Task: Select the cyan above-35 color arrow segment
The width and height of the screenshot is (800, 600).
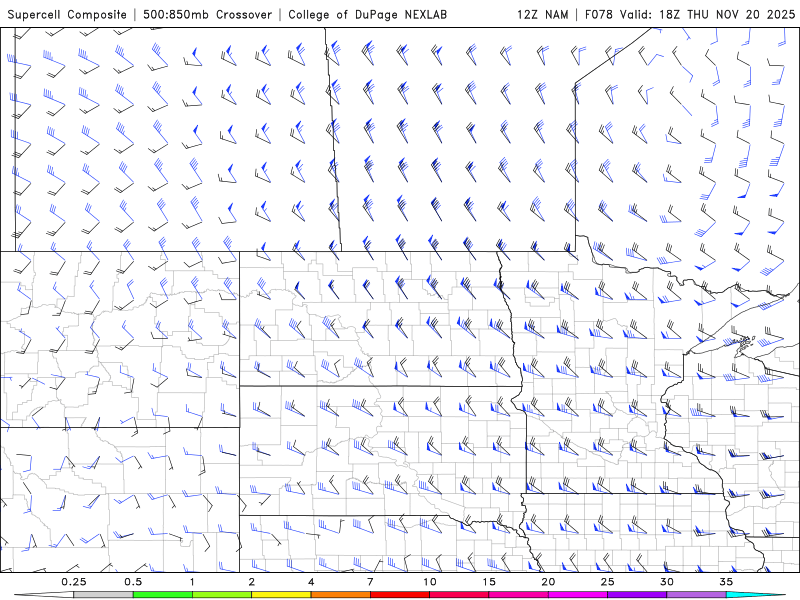Action: 755,595
